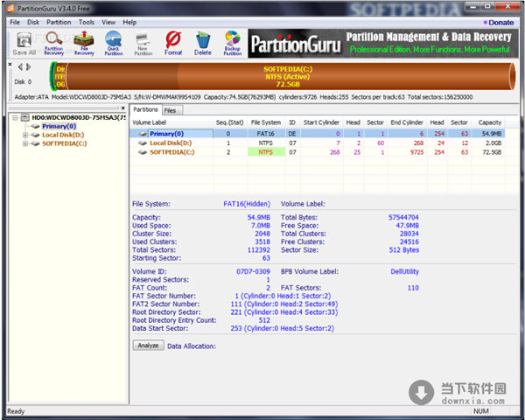
Task: Click the Capacity column header
Action: click(490, 122)
